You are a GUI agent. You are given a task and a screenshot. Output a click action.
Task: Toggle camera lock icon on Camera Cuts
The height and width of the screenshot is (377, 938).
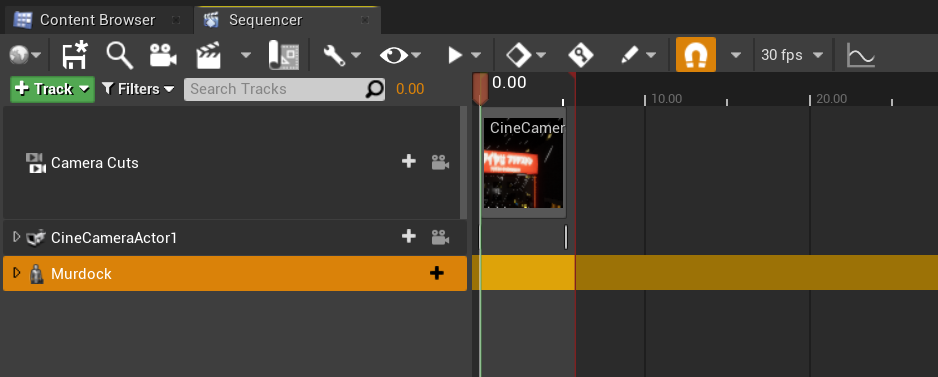(440, 162)
